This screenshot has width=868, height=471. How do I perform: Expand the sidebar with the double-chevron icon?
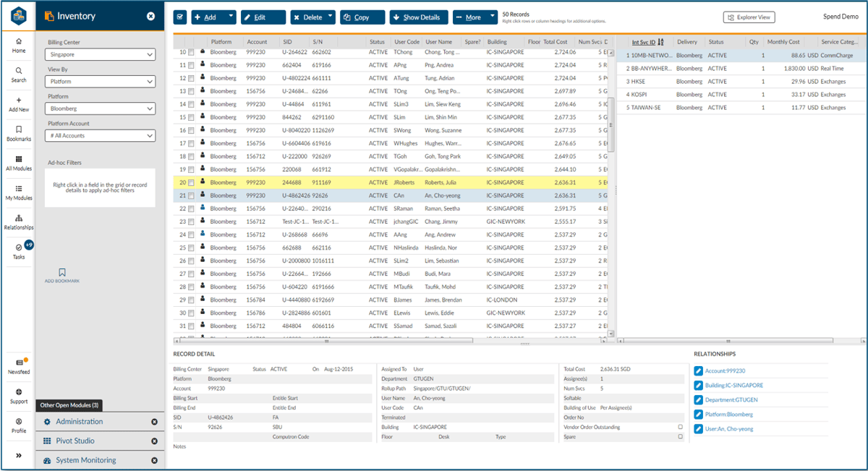click(x=19, y=456)
